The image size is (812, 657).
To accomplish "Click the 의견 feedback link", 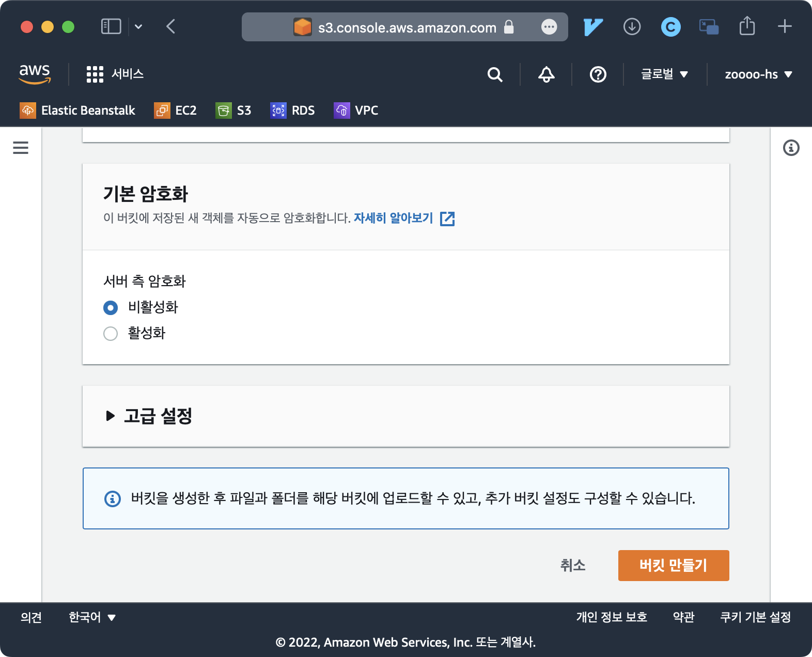I will point(31,617).
